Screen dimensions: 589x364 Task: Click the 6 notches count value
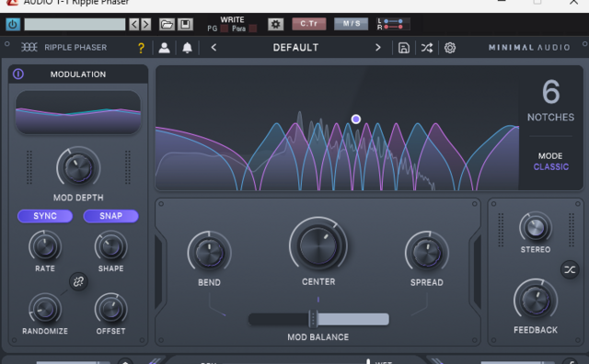coord(550,92)
